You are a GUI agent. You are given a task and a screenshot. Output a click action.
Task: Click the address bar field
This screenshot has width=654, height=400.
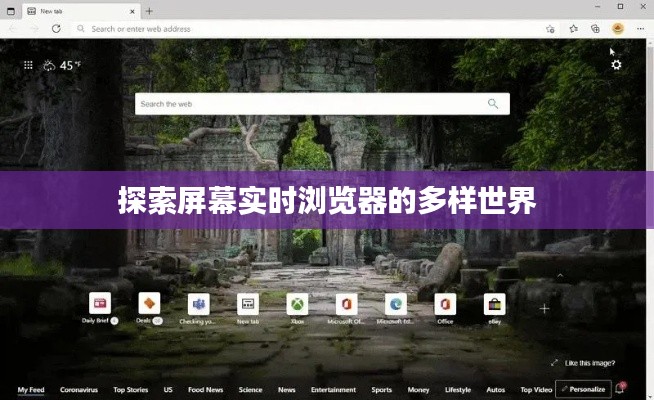300,29
